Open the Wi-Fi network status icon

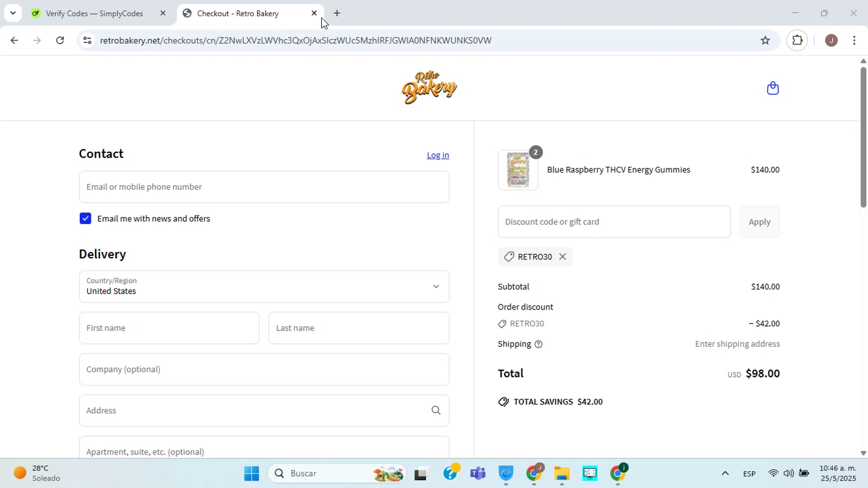click(773, 474)
